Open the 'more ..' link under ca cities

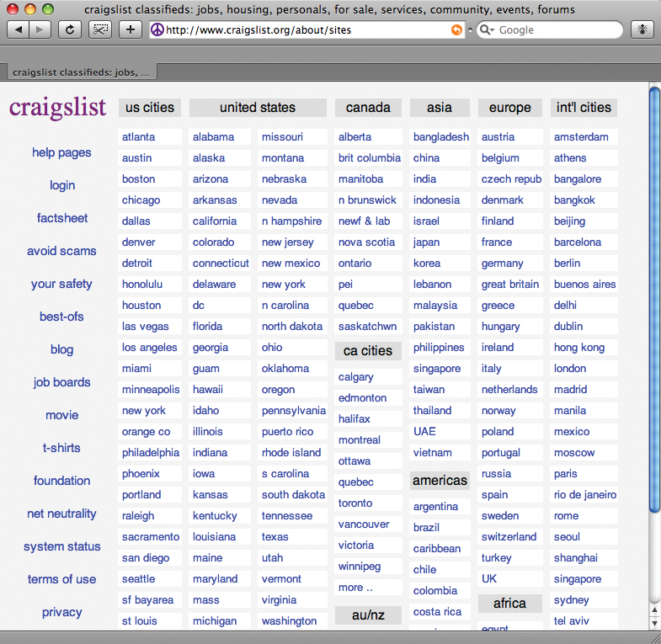pos(355,588)
